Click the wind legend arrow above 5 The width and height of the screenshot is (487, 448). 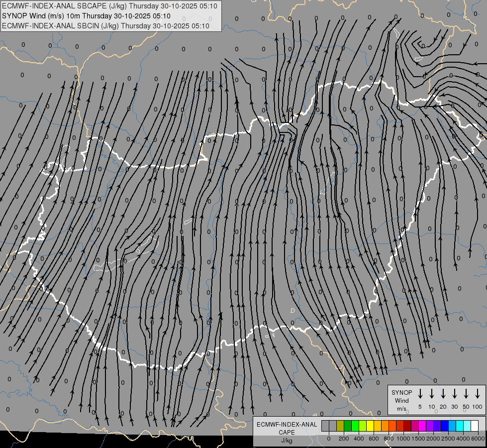[x=420, y=394]
